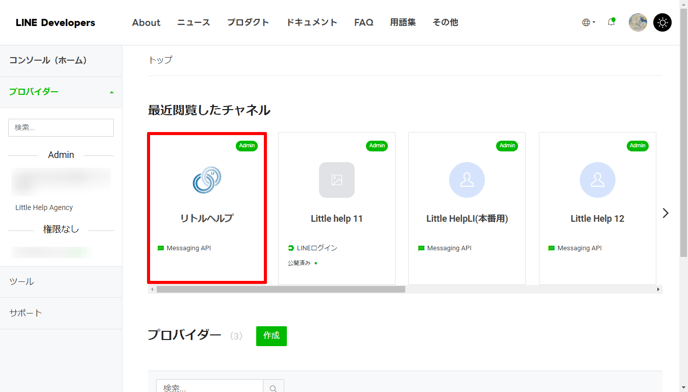
Task: Open the リトルヘルプ channel card
Action: click(207, 208)
